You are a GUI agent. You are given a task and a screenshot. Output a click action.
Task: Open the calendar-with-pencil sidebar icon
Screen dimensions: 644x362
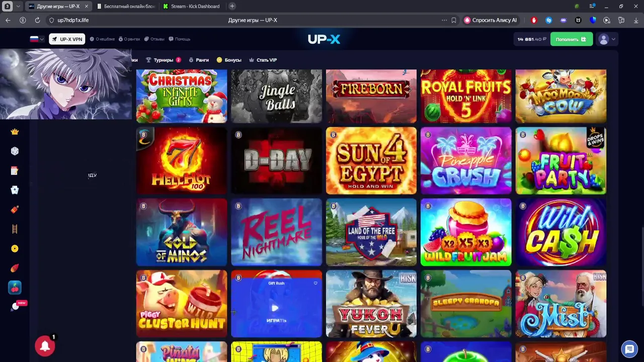click(15, 170)
